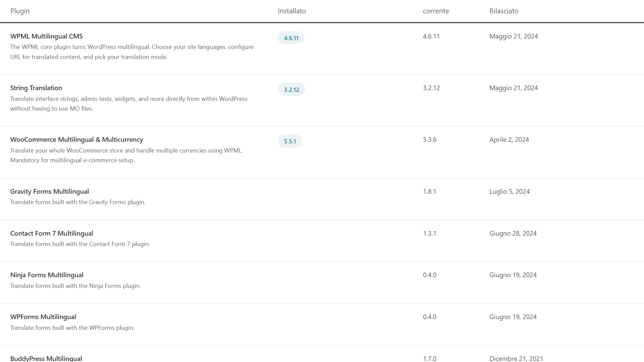644x362 pixels.
Task: Select the Contact Form 7 Multilingual title
Action: click(x=52, y=233)
